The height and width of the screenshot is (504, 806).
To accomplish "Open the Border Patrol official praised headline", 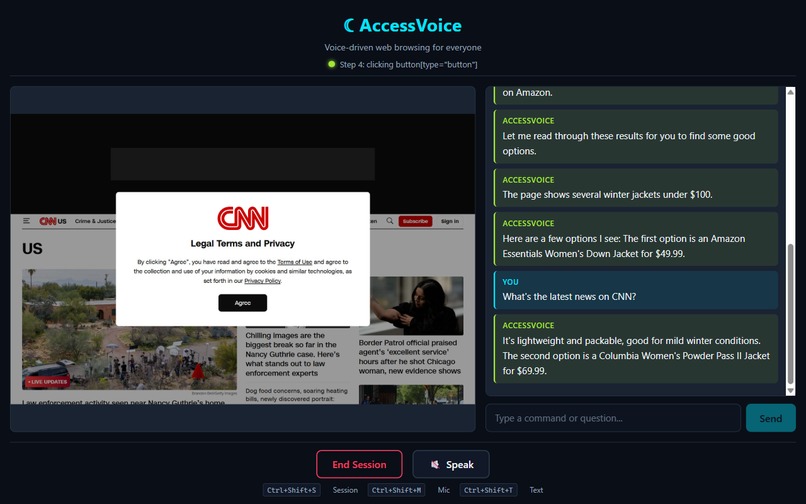I will click(410, 356).
